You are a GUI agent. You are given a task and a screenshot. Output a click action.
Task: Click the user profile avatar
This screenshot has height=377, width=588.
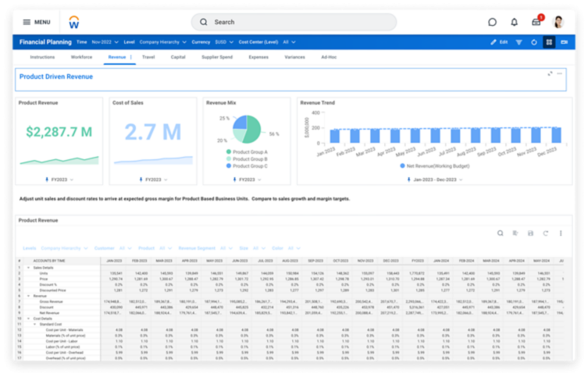(x=558, y=22)
